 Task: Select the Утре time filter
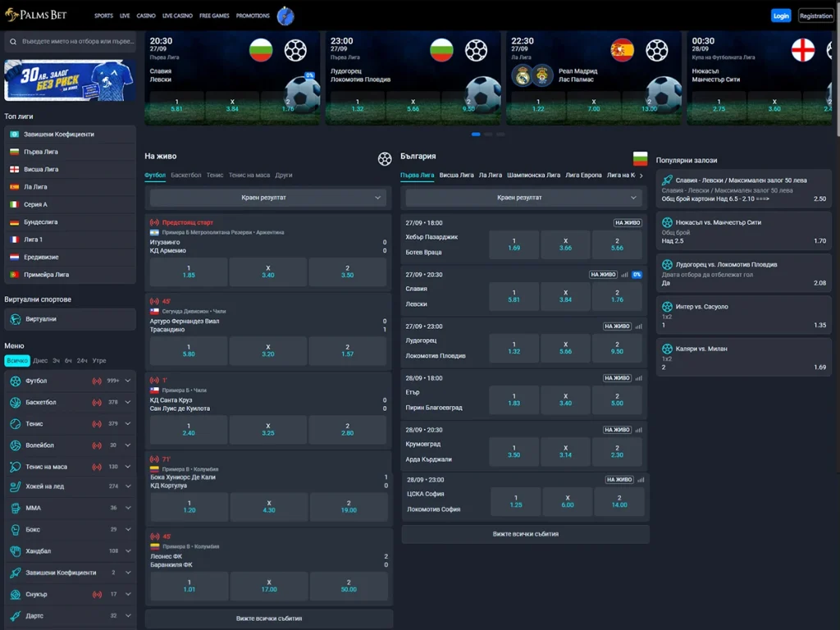click(99, 361)
